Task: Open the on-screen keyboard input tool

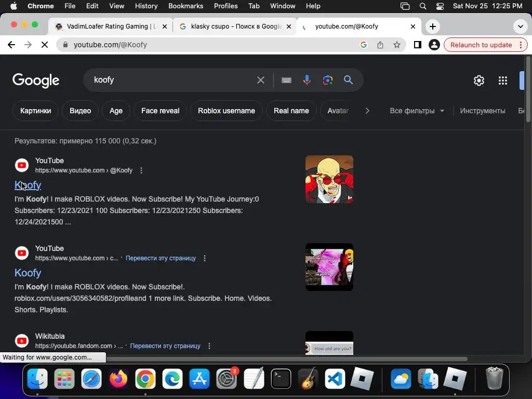Action: [286, 80]
